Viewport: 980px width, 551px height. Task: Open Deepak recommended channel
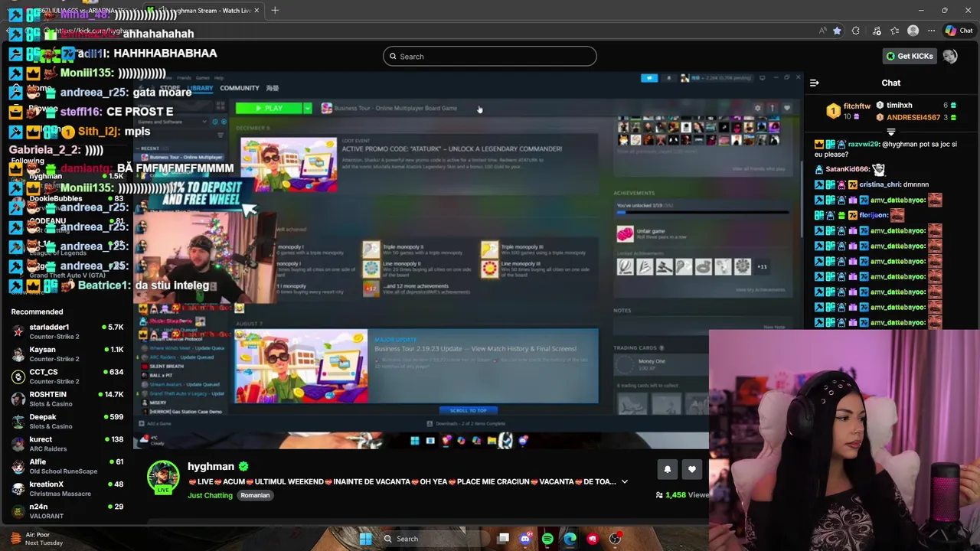click(67, 421)
